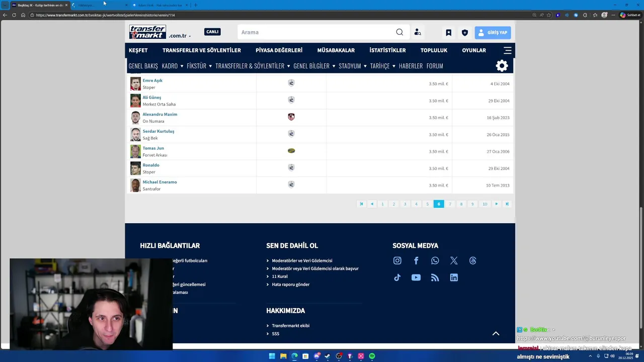Click the CANLI live button
Image resolution: width=644 pixels, height=362 pixels.
(x=212, y=32)
